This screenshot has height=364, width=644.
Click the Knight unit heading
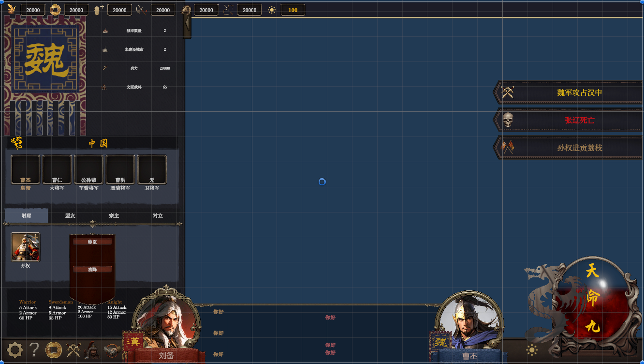[115, 302]
